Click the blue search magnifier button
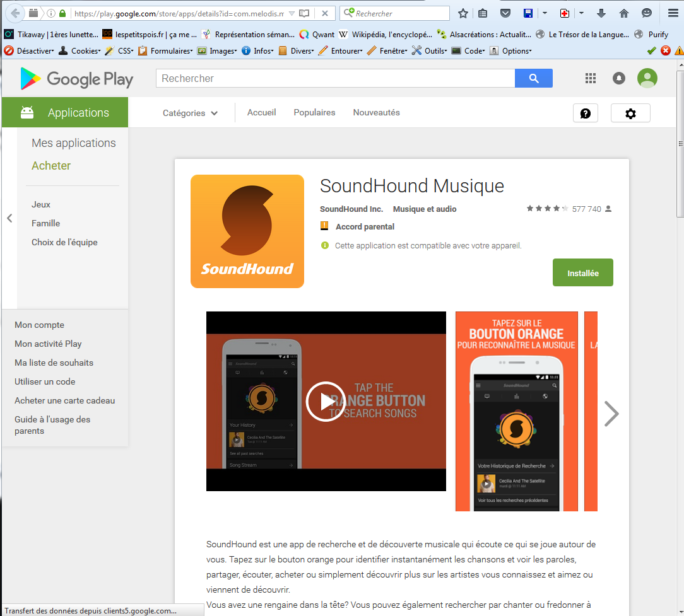This screenshot has width=684, height=616. click(x=534, y=78)
